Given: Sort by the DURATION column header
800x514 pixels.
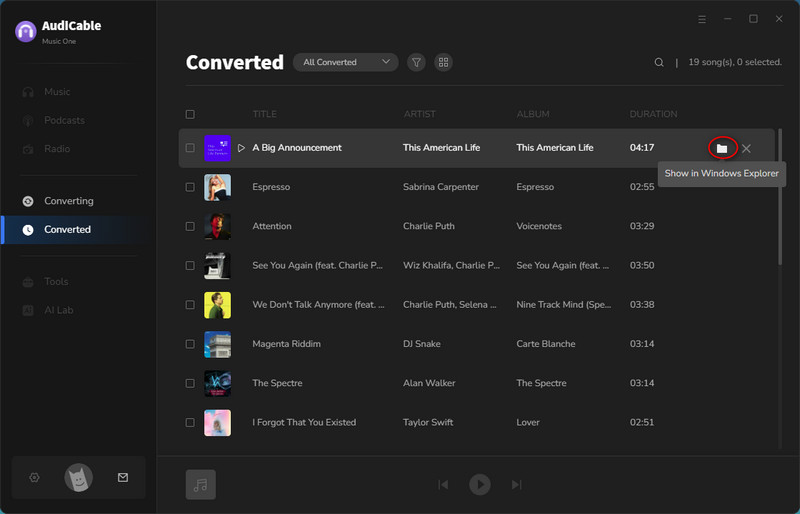Looking at the screenshot, I should tap(653, 114).
